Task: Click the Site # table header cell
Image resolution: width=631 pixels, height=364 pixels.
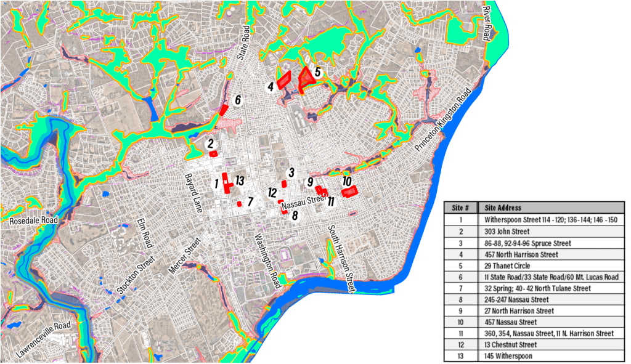Action: [x=461, y=208]
